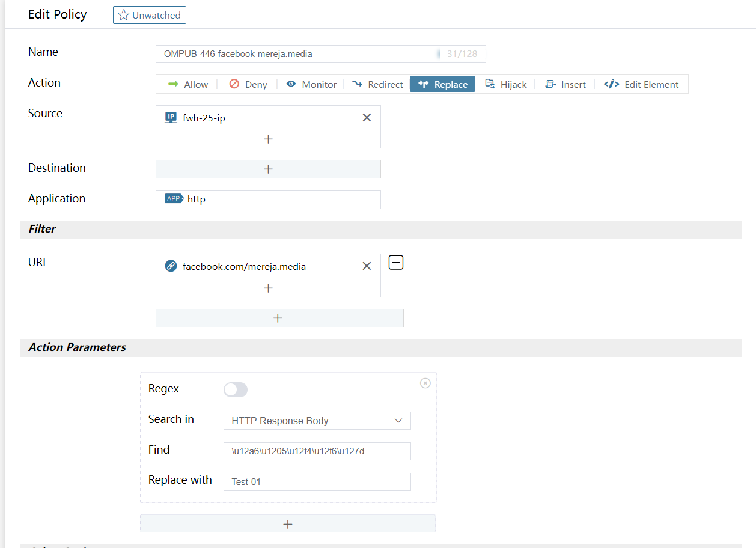Viewport: 756px width, 548px height.
Task: Choose the Redirect action option
Action: pyautogui.click(x=377, y=84)
